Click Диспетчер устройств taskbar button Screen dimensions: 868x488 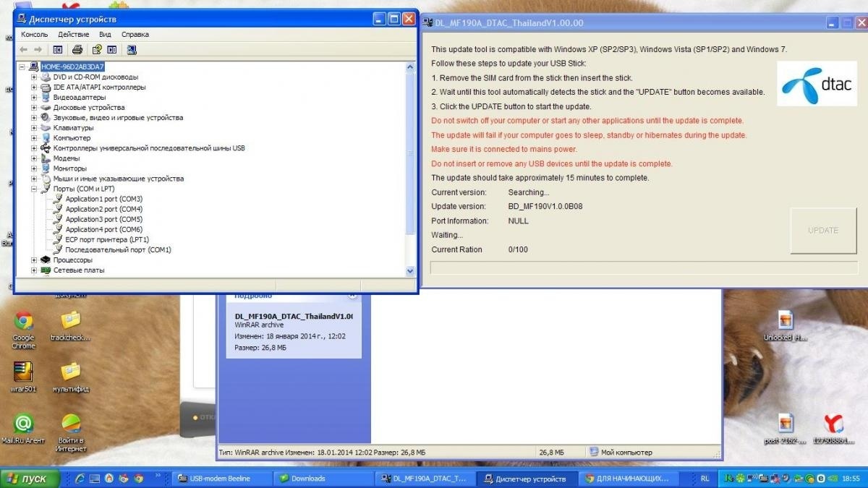(528, 478)
